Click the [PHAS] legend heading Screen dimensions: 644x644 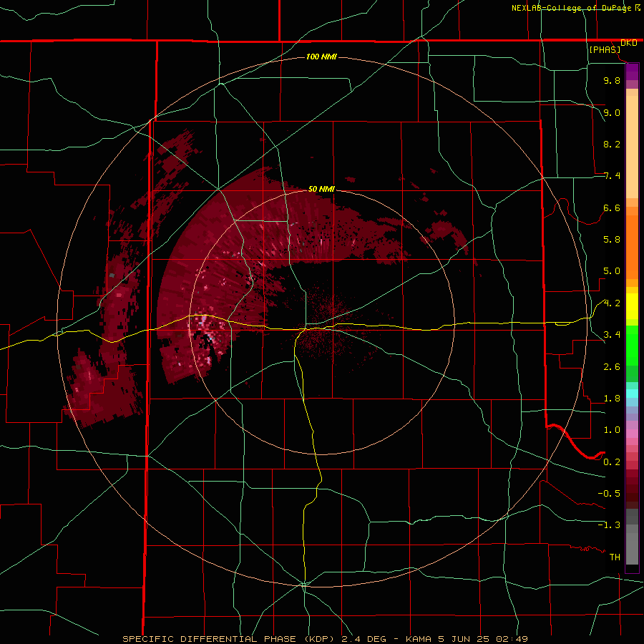click(605, 49)
